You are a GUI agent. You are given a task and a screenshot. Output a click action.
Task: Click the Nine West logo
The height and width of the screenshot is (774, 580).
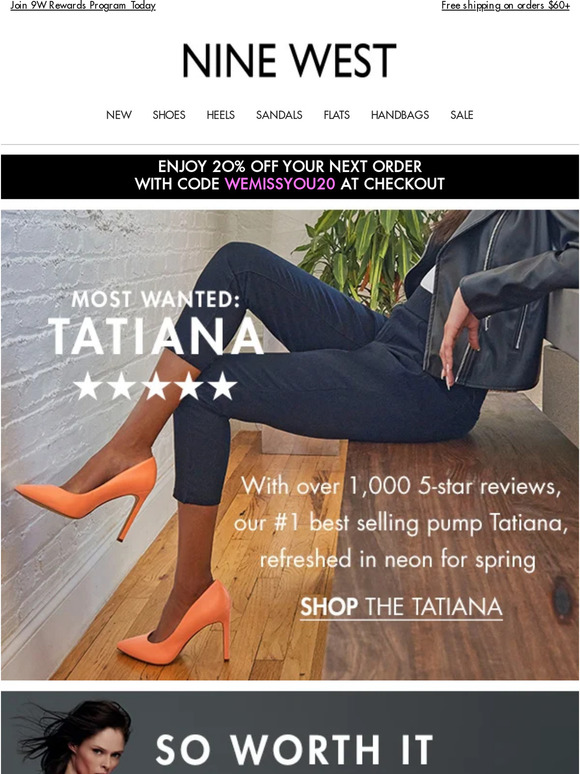pyautogui.click(x=289, y=60)
